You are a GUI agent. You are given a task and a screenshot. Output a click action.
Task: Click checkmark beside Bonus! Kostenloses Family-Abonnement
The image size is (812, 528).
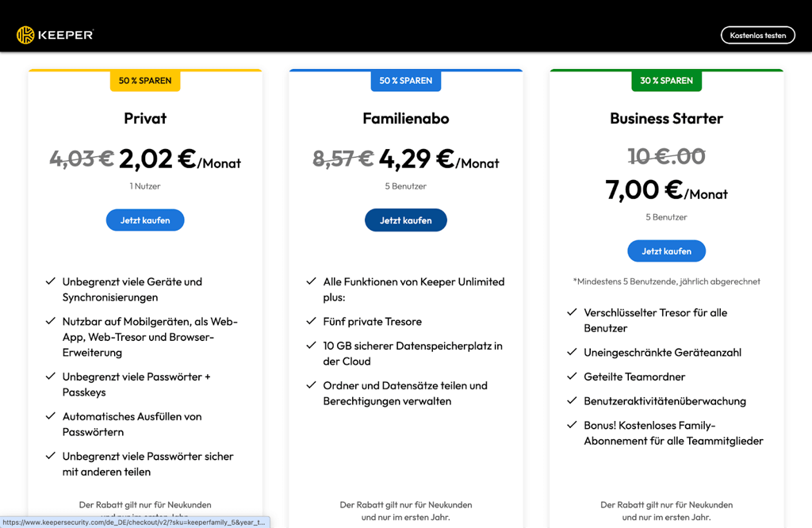[572, 425]
